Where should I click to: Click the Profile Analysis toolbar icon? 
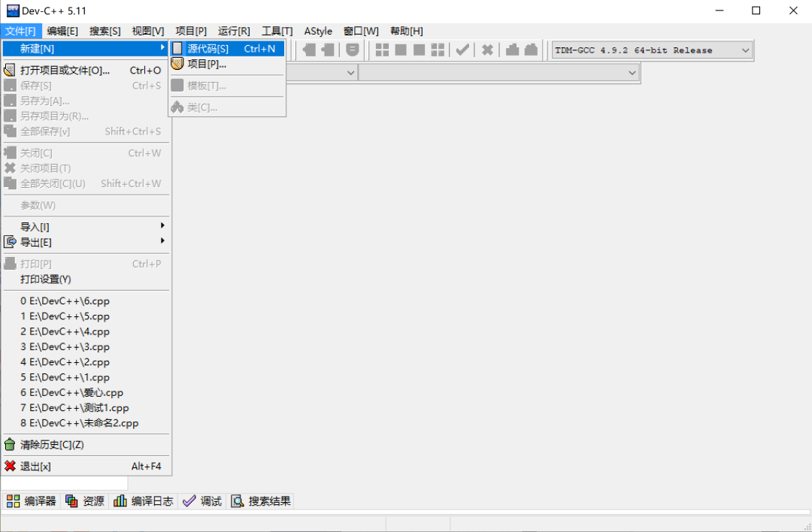coord(512,50)
